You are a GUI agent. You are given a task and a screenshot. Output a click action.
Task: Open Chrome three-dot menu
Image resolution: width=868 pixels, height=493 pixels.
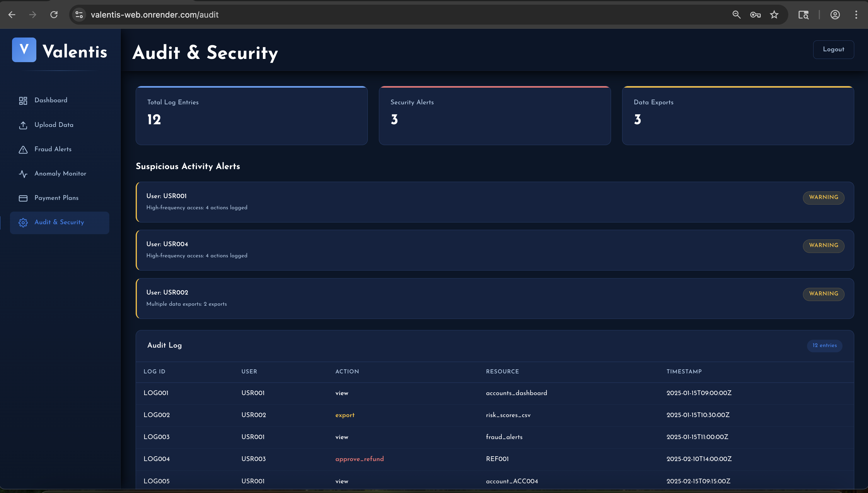[x=856, y=15]
